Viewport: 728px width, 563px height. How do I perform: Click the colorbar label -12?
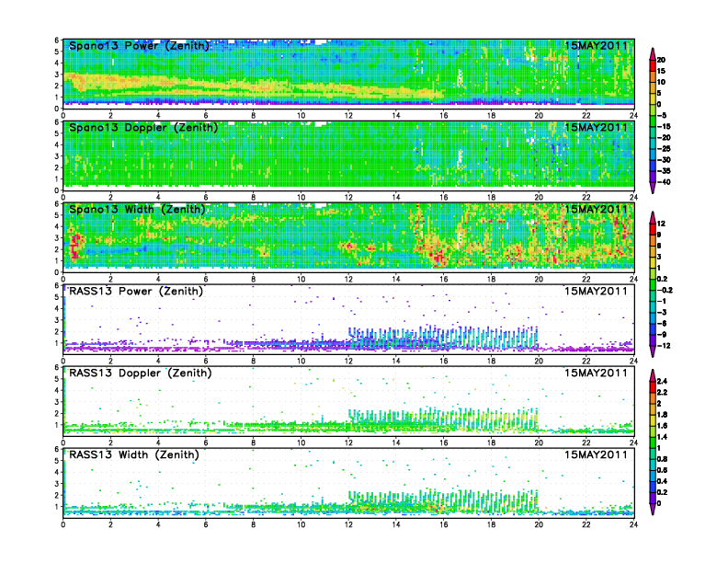tap(664, 346)
